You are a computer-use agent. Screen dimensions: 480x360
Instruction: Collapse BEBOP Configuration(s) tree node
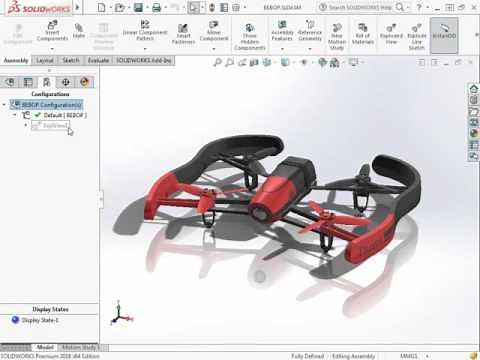click(4, 105)
